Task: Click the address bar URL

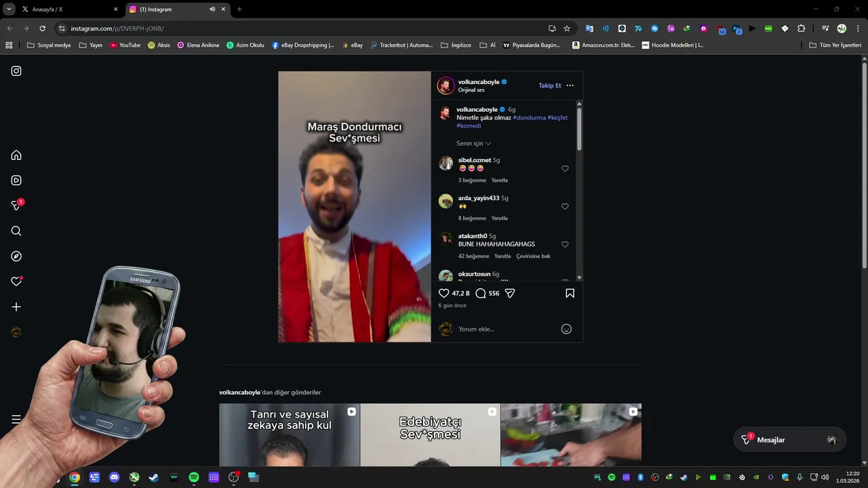Action: click(117, 28)
